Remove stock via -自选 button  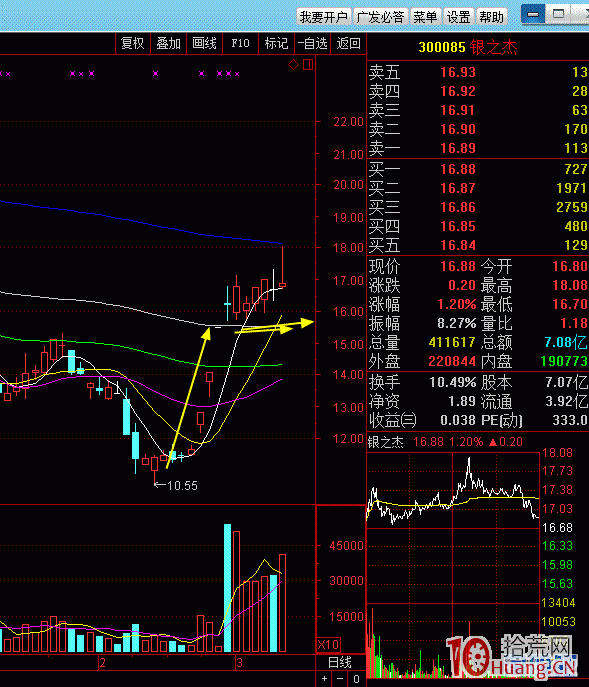coord(312,43)
